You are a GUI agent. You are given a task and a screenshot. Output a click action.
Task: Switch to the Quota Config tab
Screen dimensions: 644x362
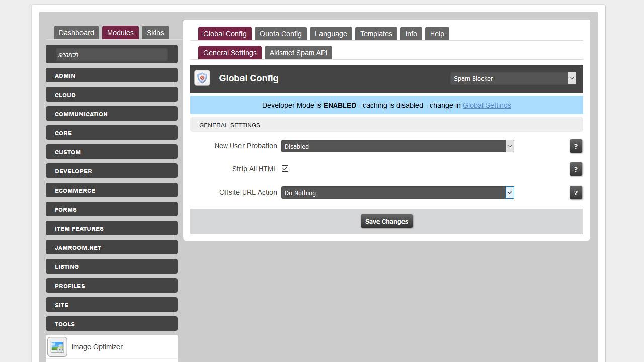pos(281,34)
